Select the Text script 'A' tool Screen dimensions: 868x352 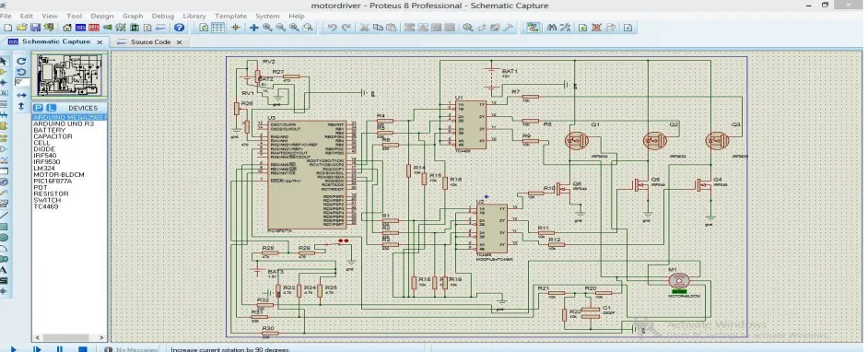coord(4,270)
